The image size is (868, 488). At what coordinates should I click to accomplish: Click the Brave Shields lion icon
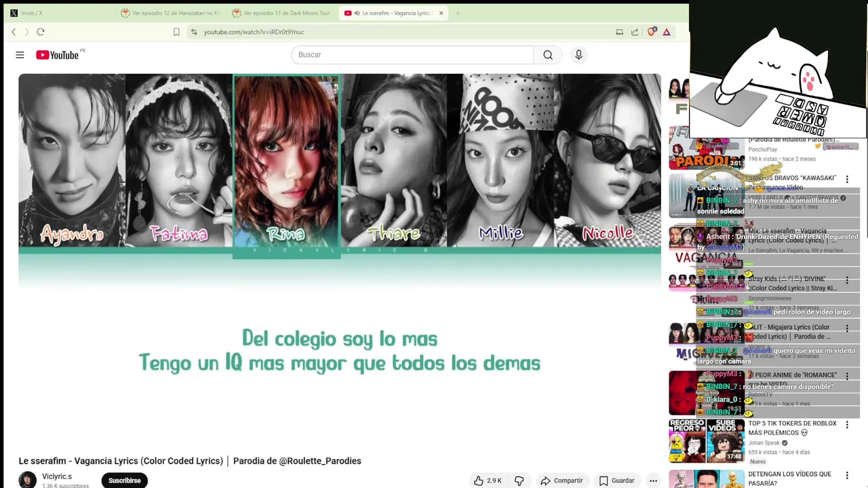652,32
